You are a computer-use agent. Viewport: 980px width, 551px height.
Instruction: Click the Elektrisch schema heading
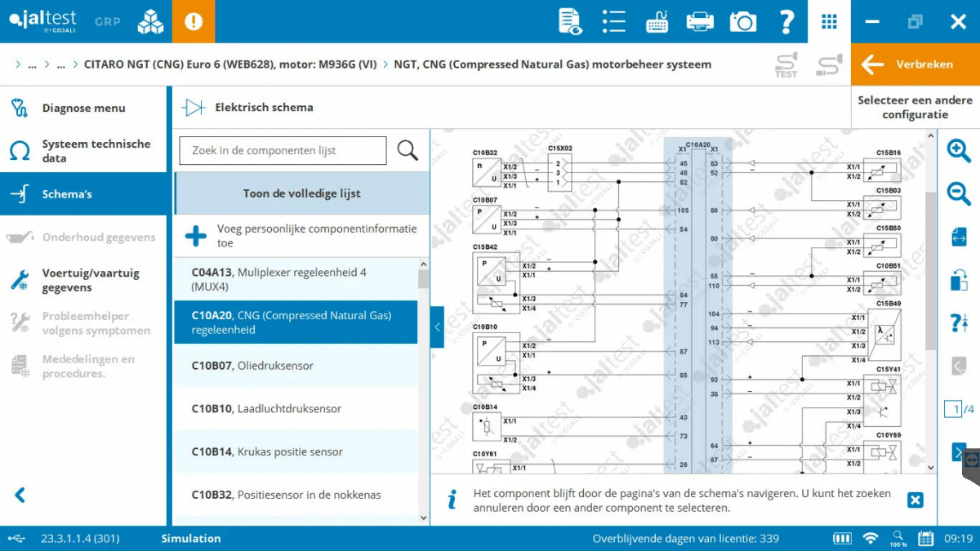(264, 108)
